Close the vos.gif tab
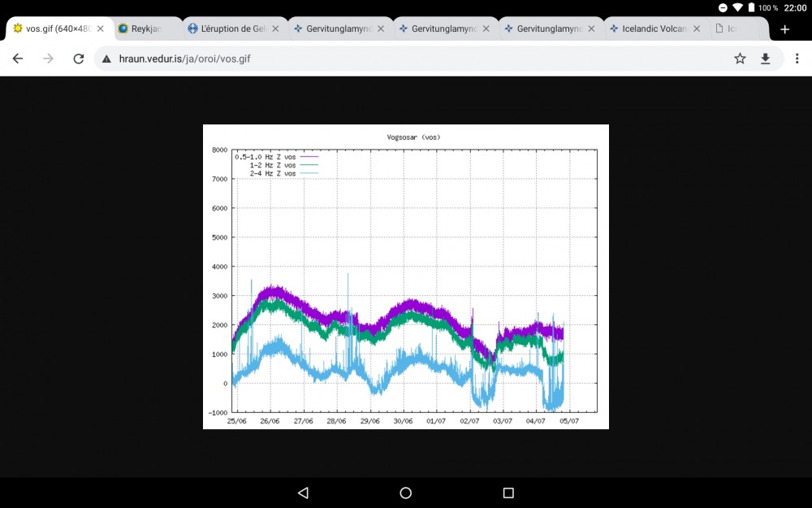The image size is (812, 508). point(101,28)
